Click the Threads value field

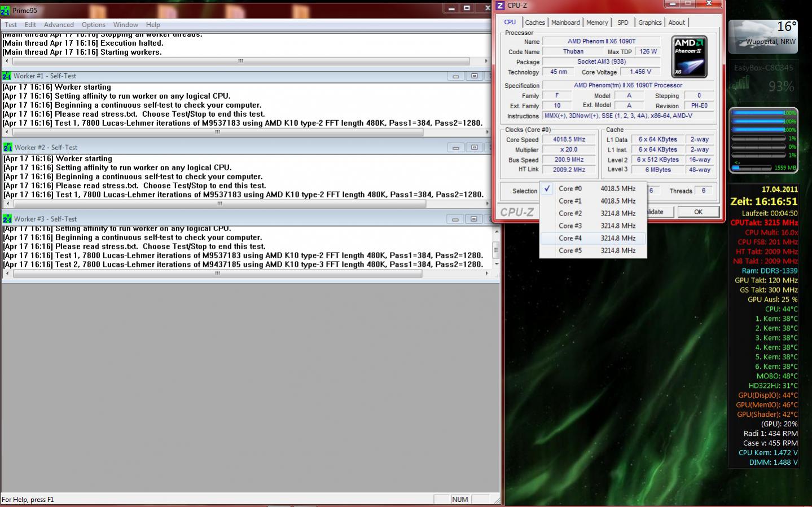point(704,191)
